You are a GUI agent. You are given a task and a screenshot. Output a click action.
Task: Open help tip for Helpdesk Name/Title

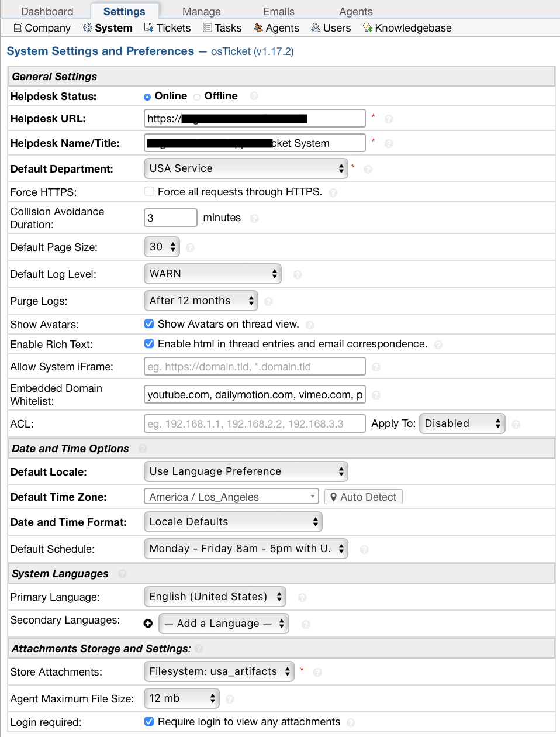click(x=389, y=144)
